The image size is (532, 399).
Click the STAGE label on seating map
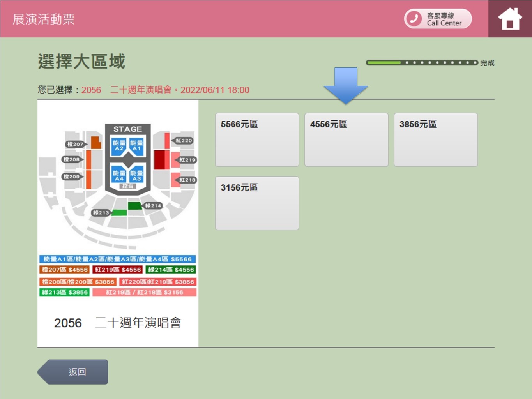[x=127, y=129]
